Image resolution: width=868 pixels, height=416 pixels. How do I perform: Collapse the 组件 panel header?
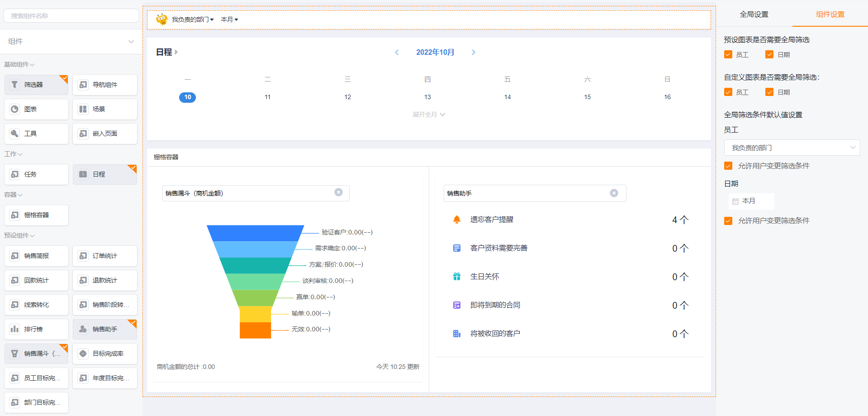[x=71, y=42]
